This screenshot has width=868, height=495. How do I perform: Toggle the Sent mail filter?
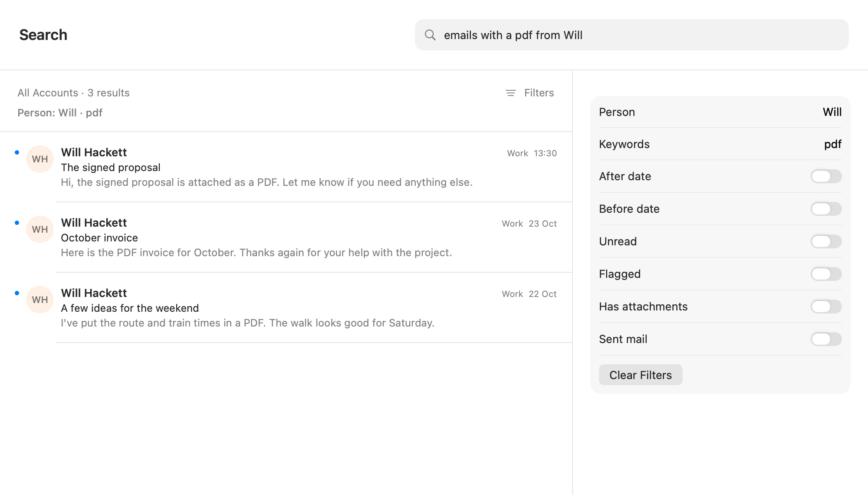826,339
